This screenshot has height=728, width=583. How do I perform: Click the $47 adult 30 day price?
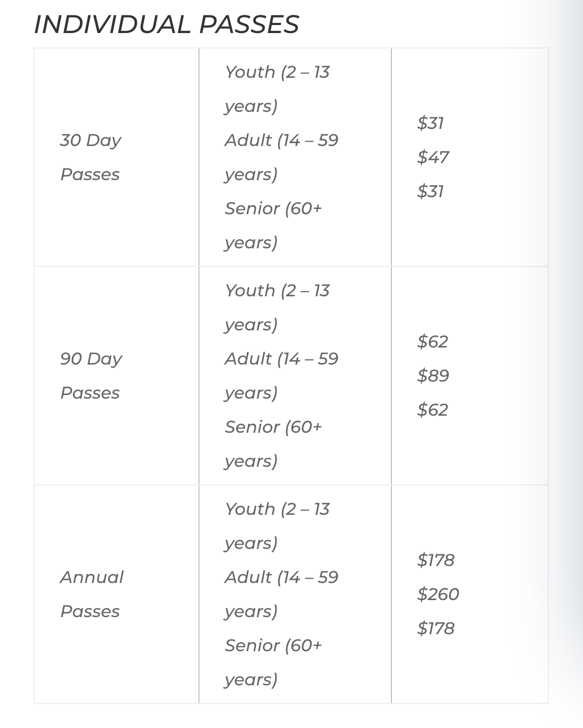point(433,157)
